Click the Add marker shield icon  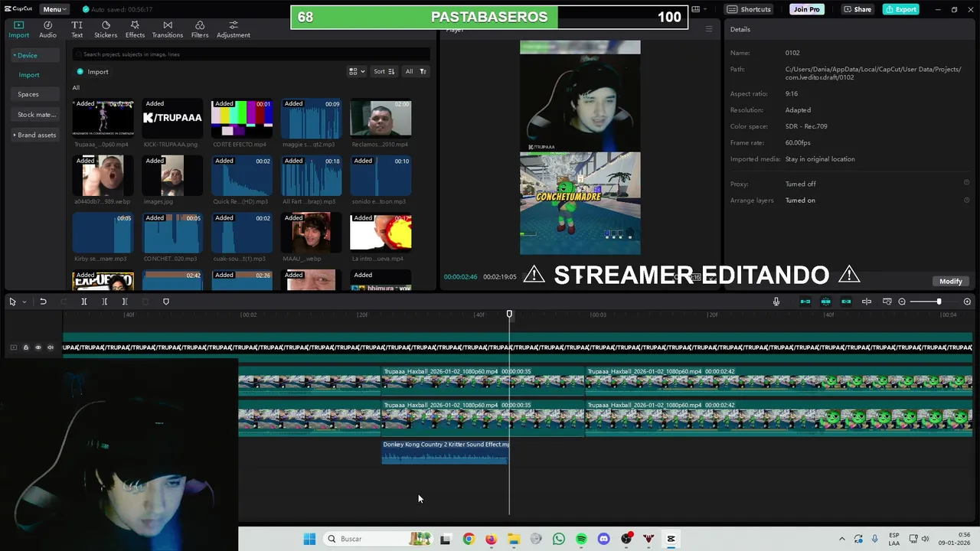[x=166, y=302]
